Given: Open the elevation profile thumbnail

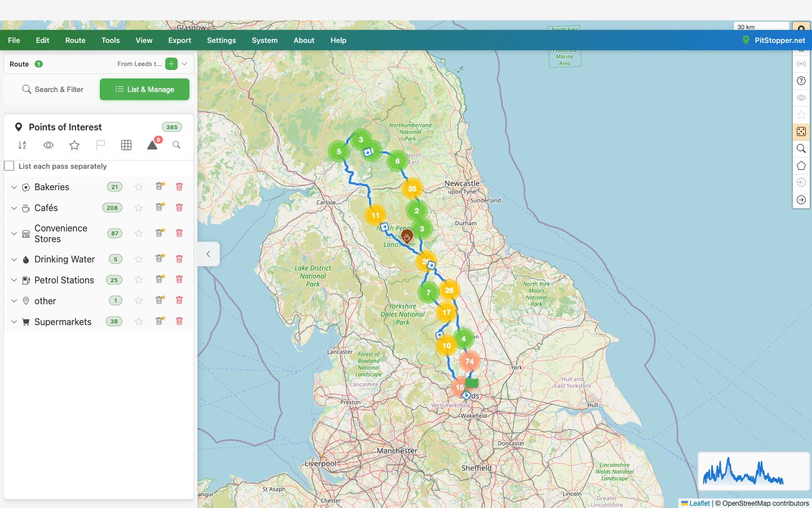Looking at the screenshot, I should pyautogui.click(x=753, y=471).
